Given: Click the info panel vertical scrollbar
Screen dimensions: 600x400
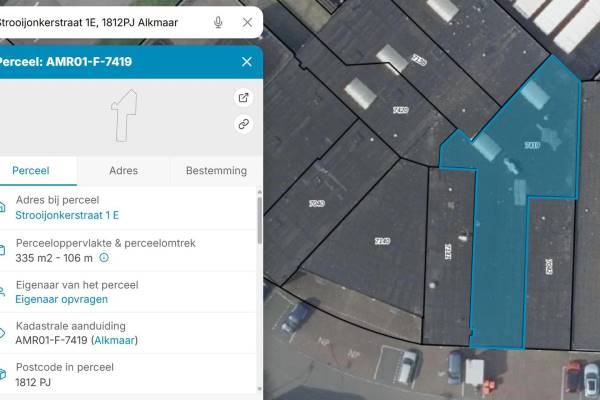Looking at the screenshot, I should 260,220.
